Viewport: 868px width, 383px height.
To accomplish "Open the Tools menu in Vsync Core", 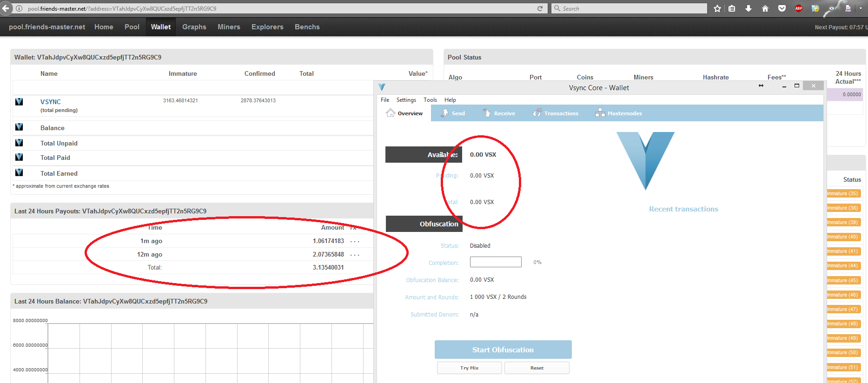I will point(430,100).
